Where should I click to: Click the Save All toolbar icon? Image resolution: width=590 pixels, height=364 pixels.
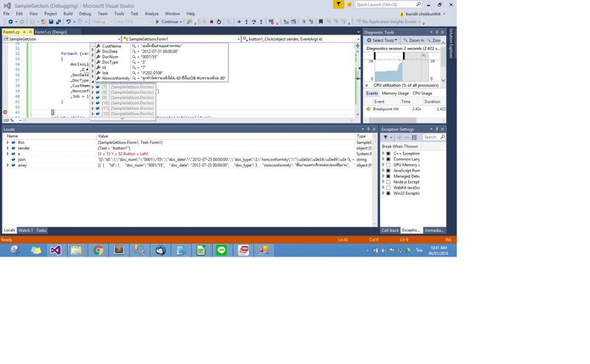click(59, 22)
